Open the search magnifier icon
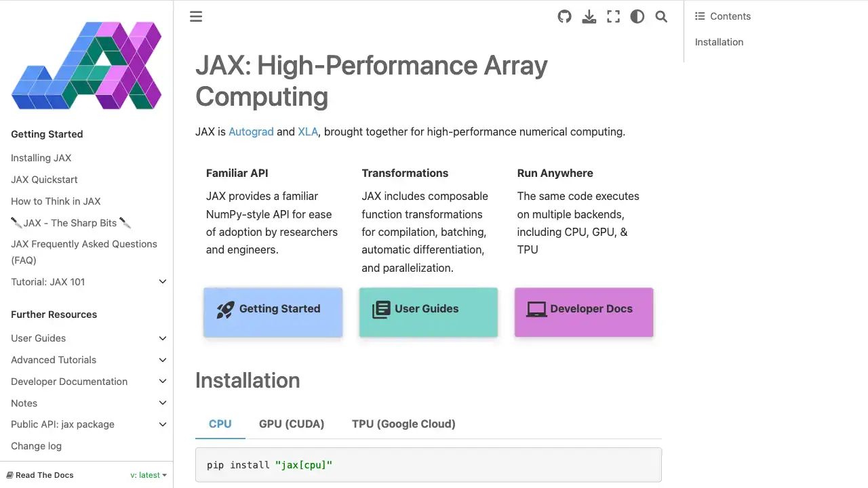The height and width of the screenshot is (488, 868). point(661,17)
